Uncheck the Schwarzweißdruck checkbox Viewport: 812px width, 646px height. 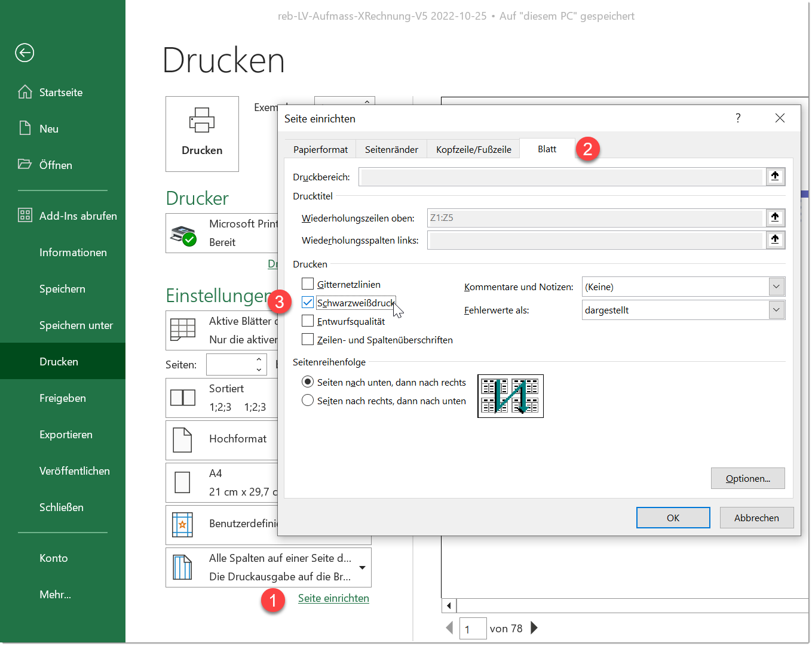[308, 302]
